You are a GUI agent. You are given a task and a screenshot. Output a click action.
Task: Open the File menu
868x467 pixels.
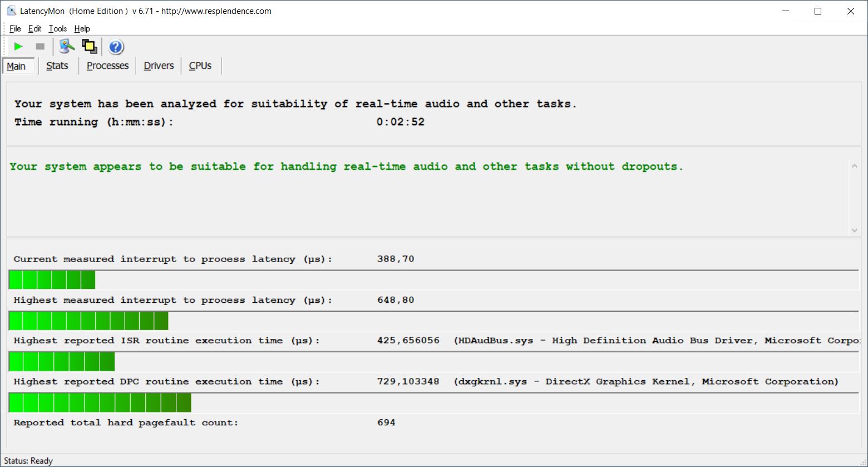pos(15,29)
